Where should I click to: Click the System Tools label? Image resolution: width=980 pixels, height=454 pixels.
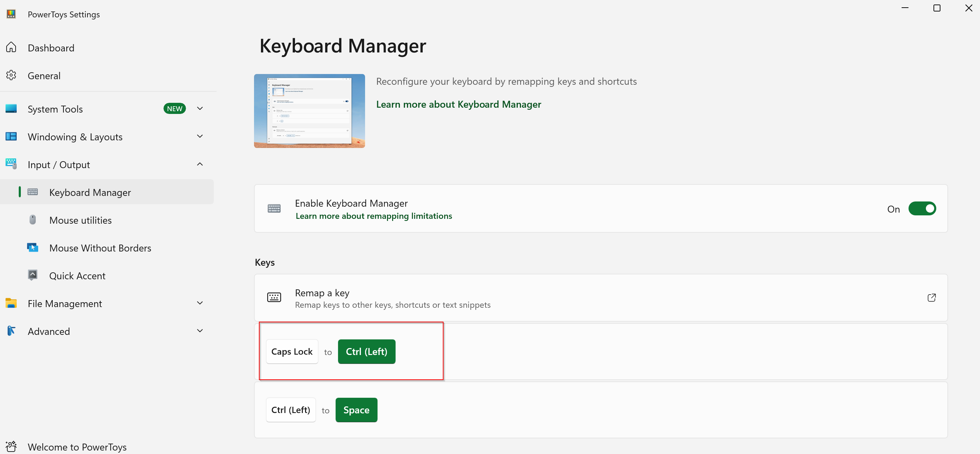[55, 109]
